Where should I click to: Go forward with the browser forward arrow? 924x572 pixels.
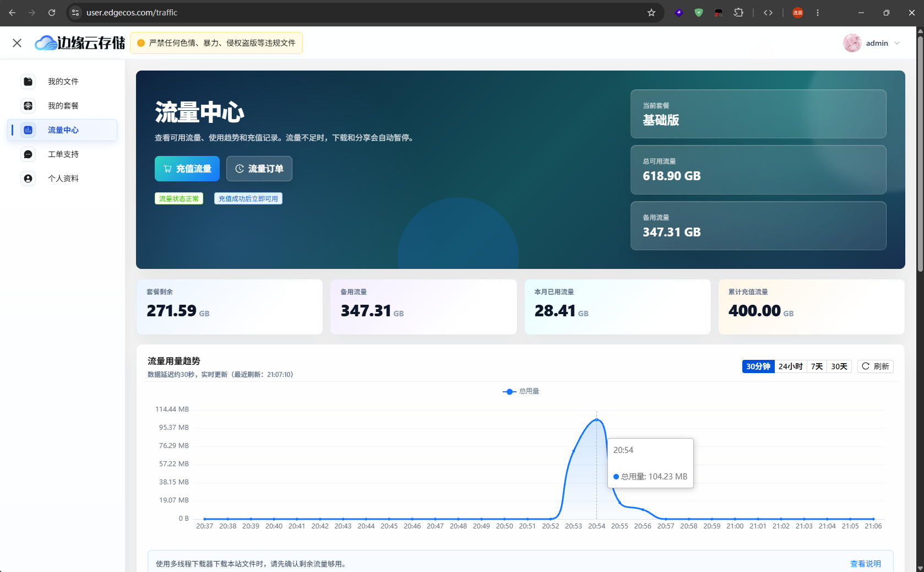(x=32, y=13)
